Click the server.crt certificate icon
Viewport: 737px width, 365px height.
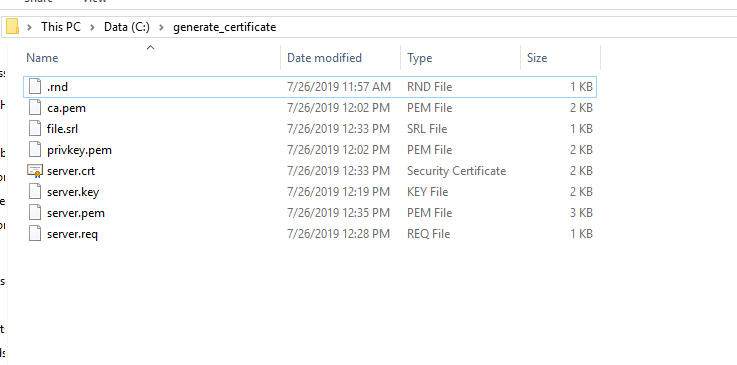(35, 171)
